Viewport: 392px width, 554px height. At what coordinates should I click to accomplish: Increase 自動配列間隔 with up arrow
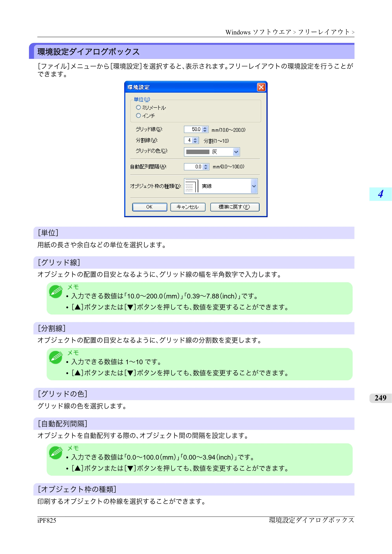click(206, 165)
